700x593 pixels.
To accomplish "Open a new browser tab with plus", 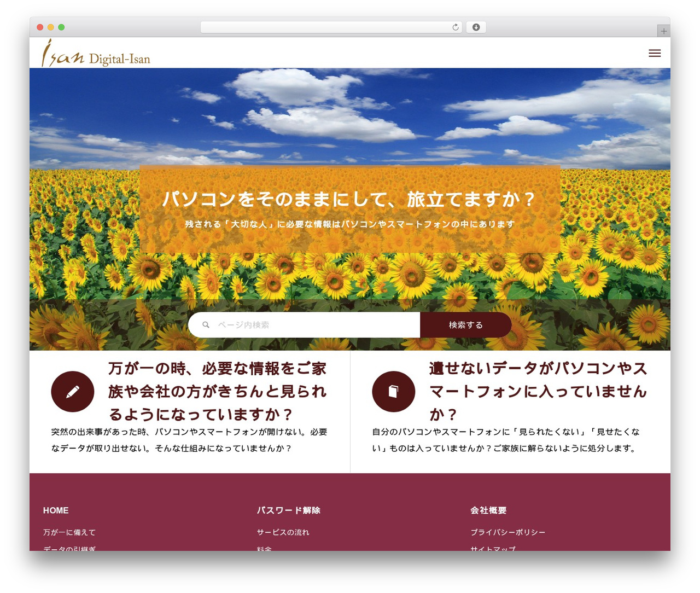I will point(663,31).
